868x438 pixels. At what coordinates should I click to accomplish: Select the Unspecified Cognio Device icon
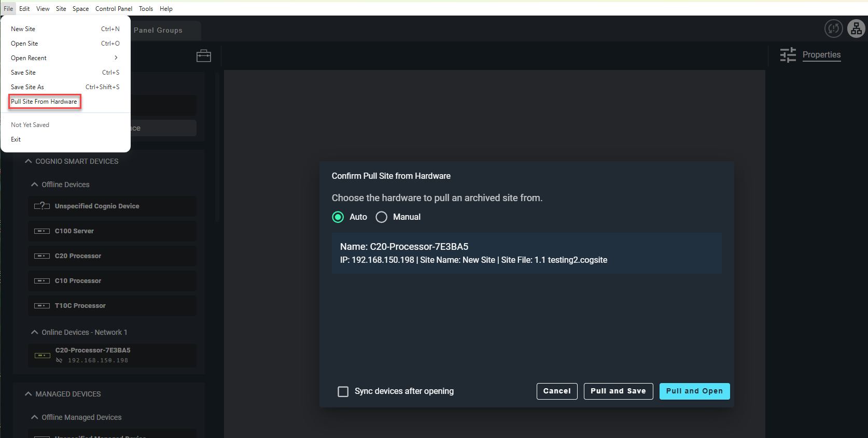point(42,206)
